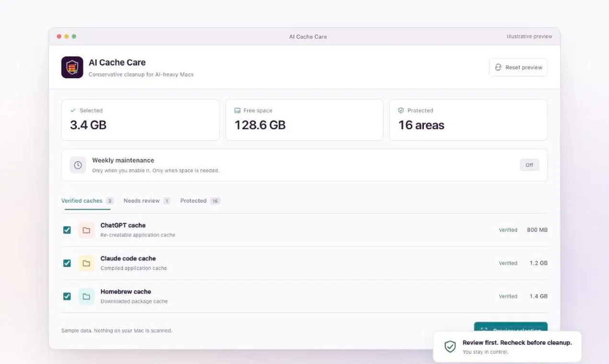Viewport: 609px width, 364px height.
Task: Click the ChatGPT cache folder icon
Action: point(86,230)
